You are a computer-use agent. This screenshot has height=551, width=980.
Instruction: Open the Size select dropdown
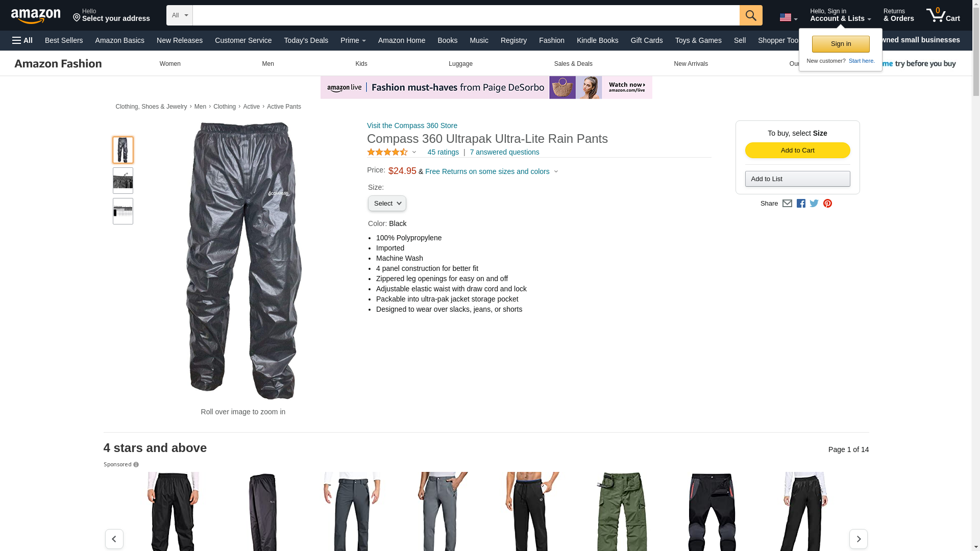(x=387, y=204)
